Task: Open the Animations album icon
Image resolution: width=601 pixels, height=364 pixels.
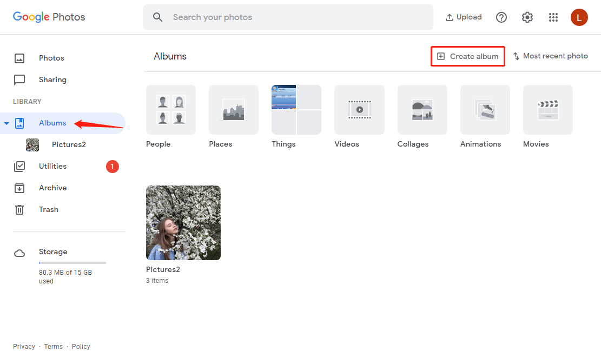Action: 485,110
